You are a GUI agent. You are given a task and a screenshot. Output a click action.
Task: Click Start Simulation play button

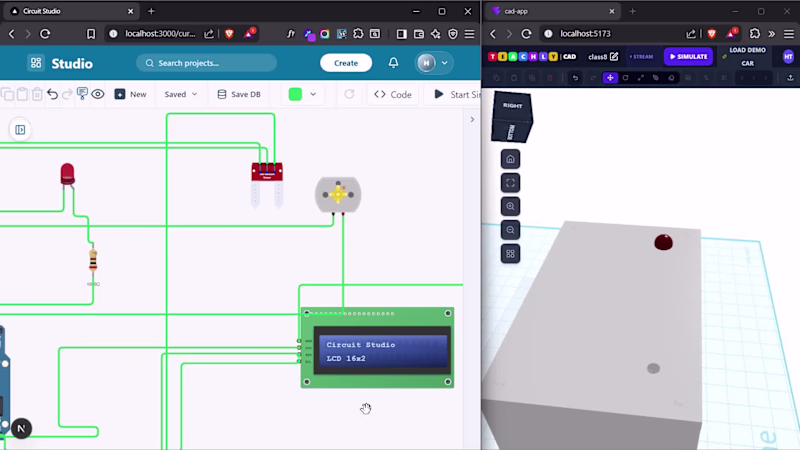[x=457, y=94]
